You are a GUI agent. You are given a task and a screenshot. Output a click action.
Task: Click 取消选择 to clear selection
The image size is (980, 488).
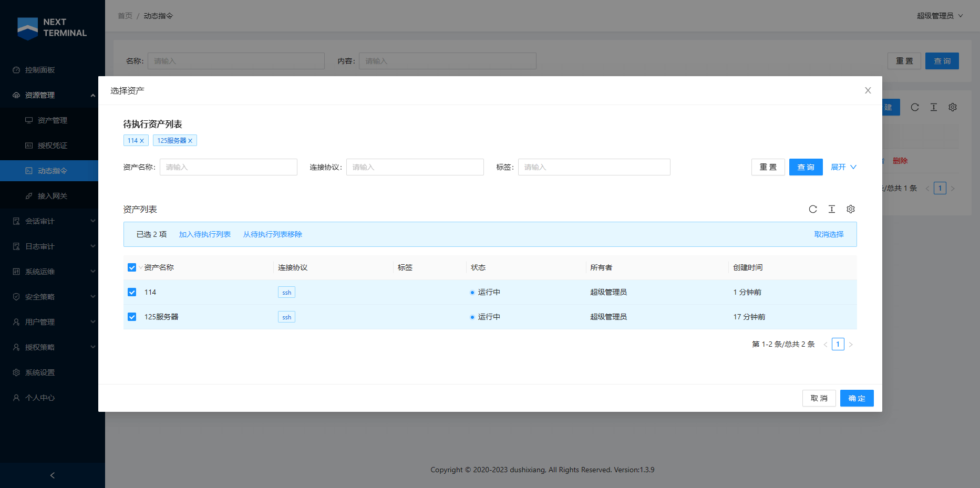pos(829,234)
